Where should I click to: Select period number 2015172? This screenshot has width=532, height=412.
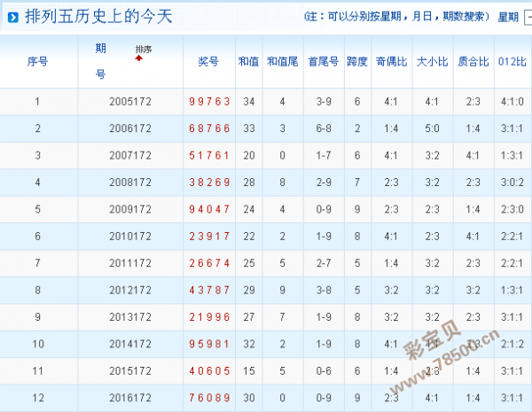(x=130, y=371)
